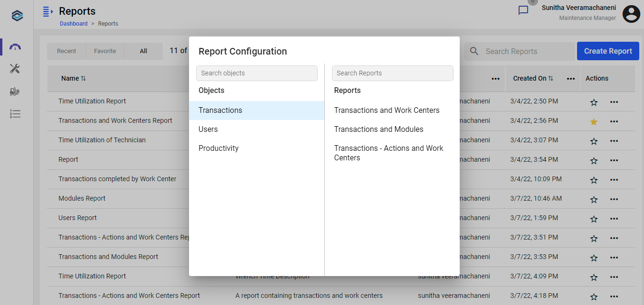
Task: Open the numbered list icon in sidebar
Action: [x=15, y=114]
